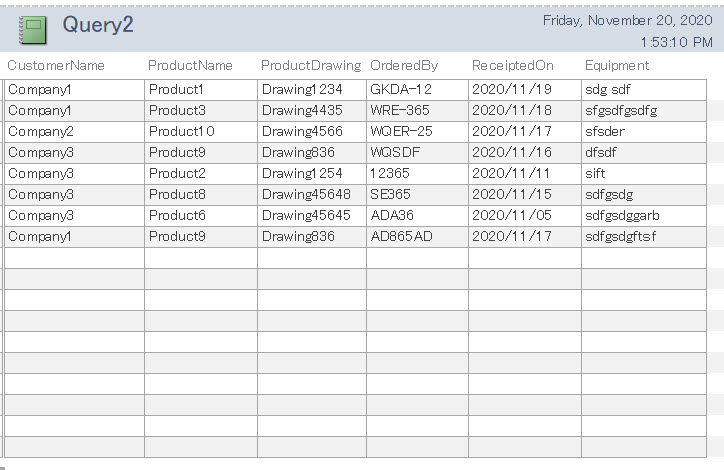Select the Company2 customer cell

(41, 131)
